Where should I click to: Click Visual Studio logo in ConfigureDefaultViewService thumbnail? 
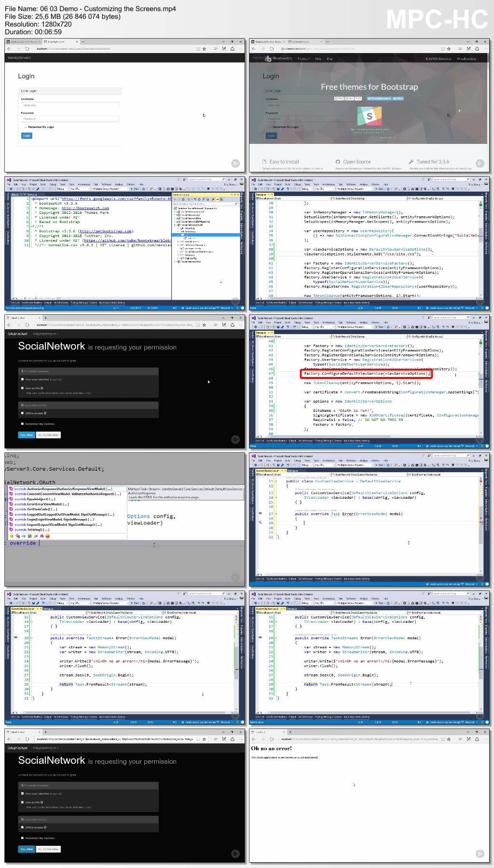click(253, 318)
